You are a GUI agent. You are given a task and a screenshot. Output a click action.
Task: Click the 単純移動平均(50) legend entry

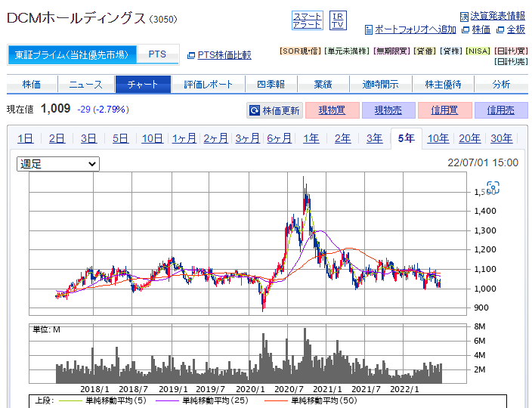309,400
